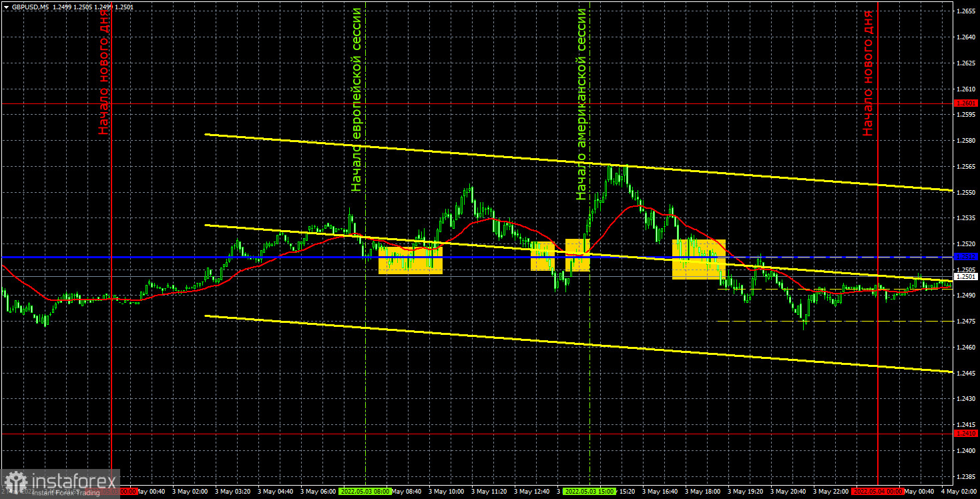Click the 3 May 06:00 time label
980x499 pixels.
(318, 491)
